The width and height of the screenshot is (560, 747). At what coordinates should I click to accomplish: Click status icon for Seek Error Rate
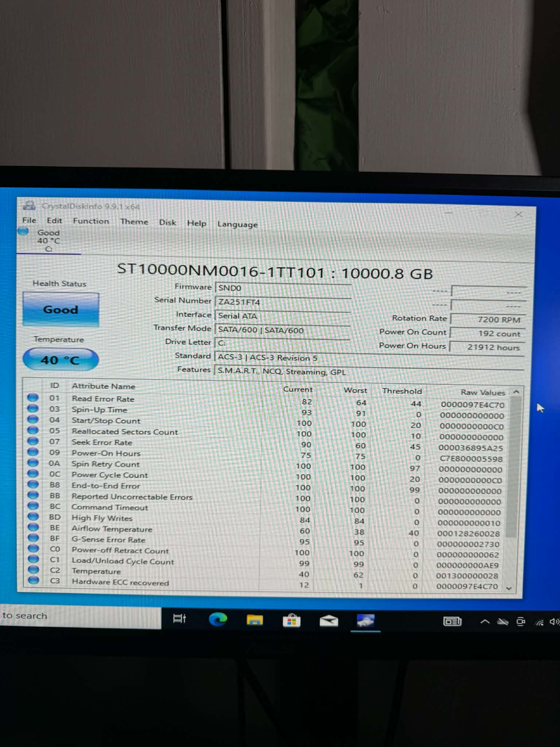coord(33,441)
